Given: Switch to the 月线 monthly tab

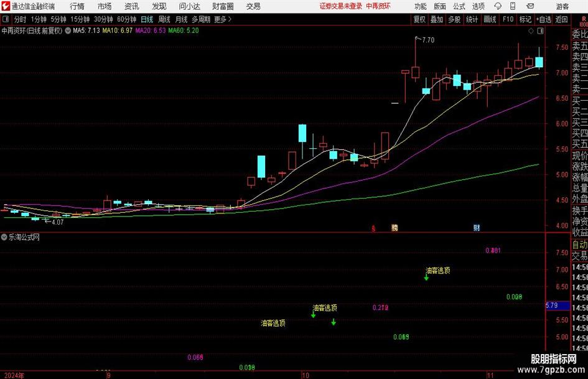Looking at the screenshot, I should tap(182, 19).
